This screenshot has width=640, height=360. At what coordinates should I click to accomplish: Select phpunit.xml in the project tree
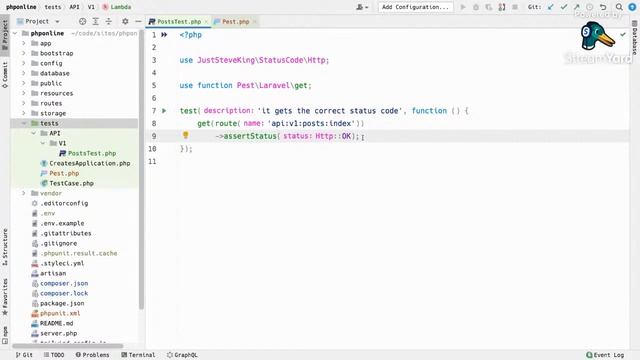tap(60, 313)
